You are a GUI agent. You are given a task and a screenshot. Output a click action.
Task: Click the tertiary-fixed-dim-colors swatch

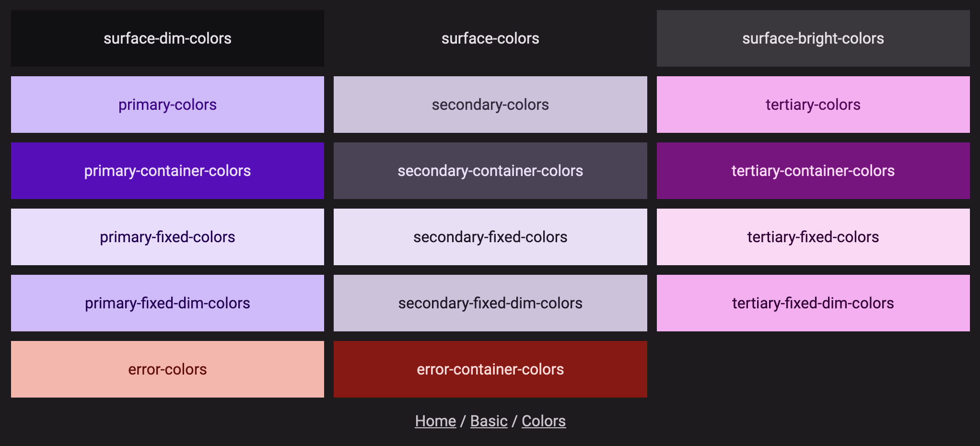[813, 303]
